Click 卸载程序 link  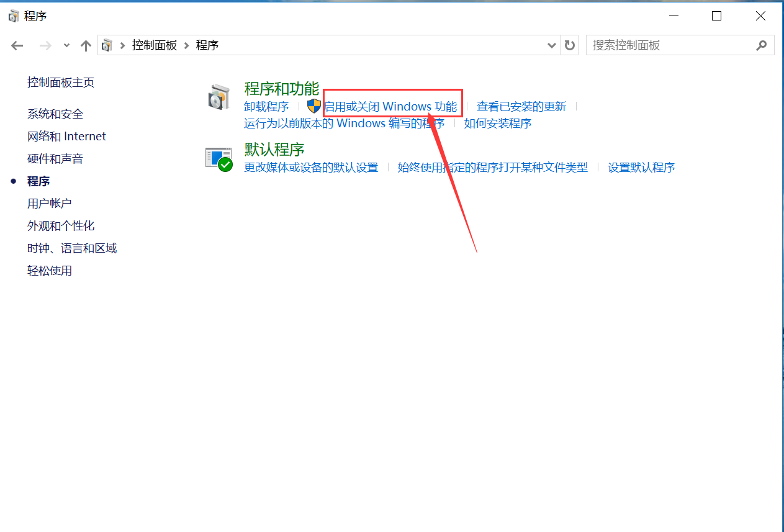click(x=266, y=107)
